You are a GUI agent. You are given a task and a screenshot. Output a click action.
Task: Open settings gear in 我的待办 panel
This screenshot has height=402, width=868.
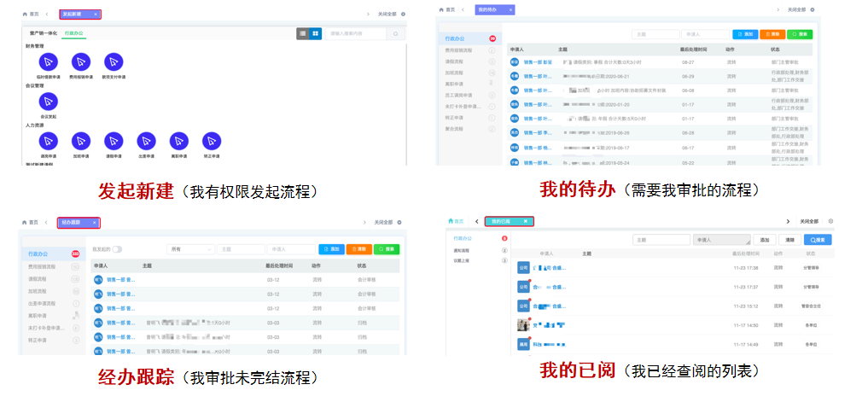click(x=812, y=9)
